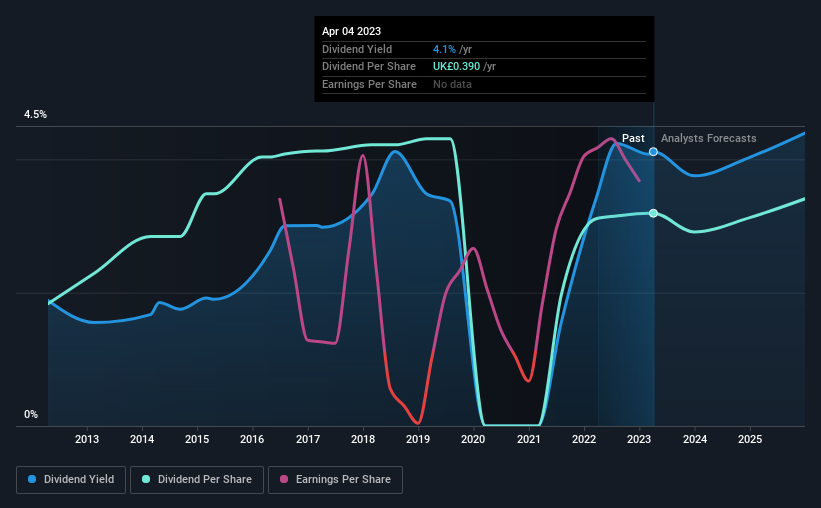Click the UK£0.390 value in tooltip
This screenshot has height=508, width=821.
[457, 67]
